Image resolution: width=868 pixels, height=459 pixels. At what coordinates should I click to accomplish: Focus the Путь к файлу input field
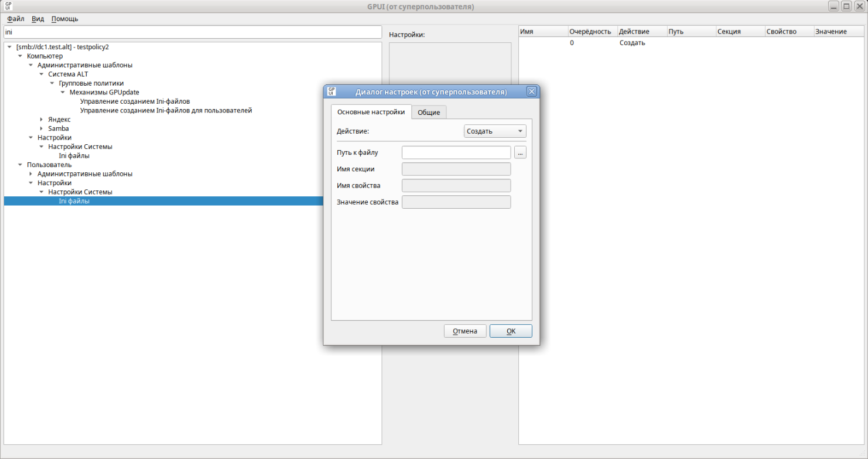(456, 152)
